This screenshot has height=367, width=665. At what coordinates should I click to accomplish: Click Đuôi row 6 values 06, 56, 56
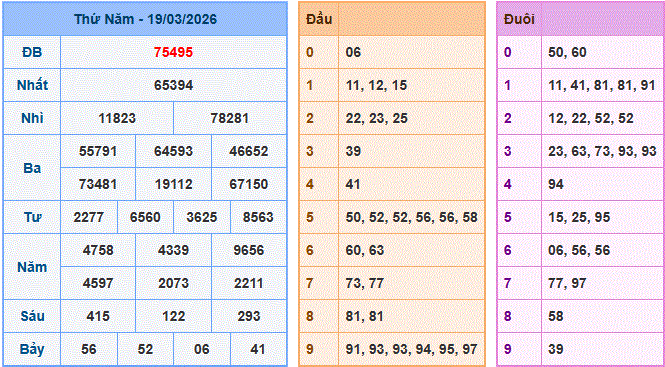579,250
